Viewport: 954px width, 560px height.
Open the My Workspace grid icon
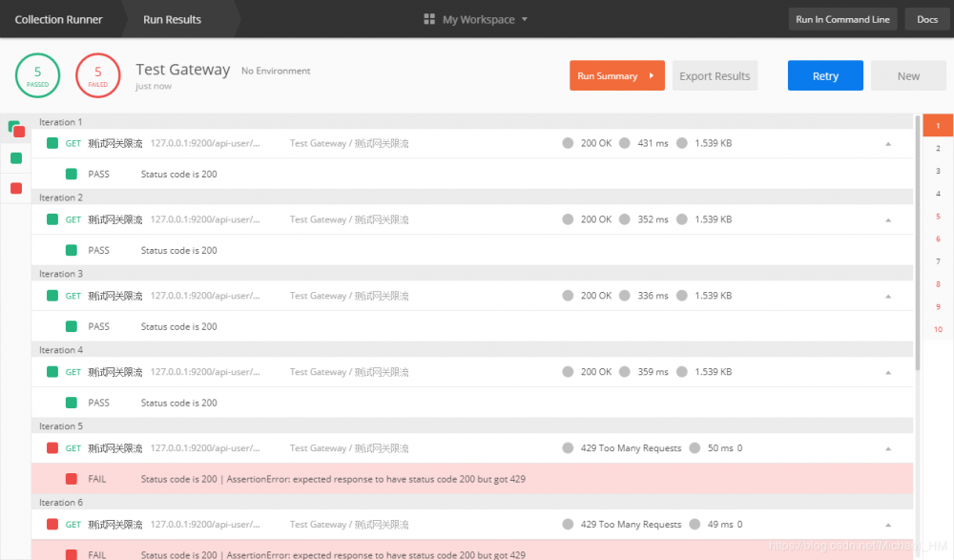pos(429,19)
